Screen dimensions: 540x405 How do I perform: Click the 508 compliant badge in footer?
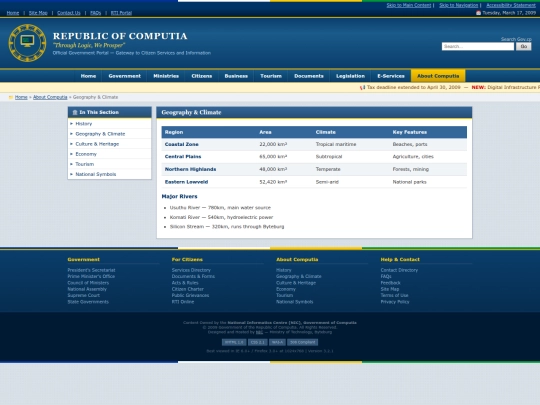tap(302, 342)
